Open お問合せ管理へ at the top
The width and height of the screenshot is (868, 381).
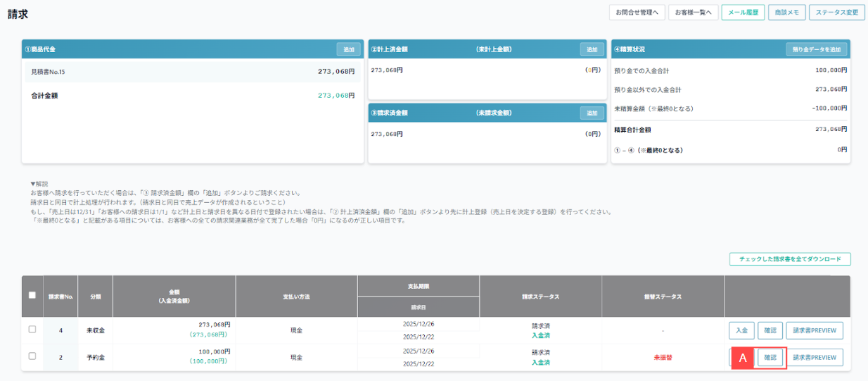tap(637, 12)
